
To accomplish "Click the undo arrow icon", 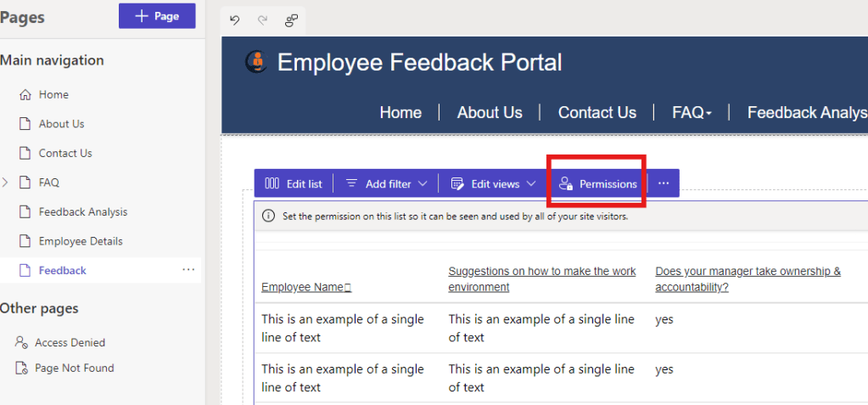I will coord(235,20).
